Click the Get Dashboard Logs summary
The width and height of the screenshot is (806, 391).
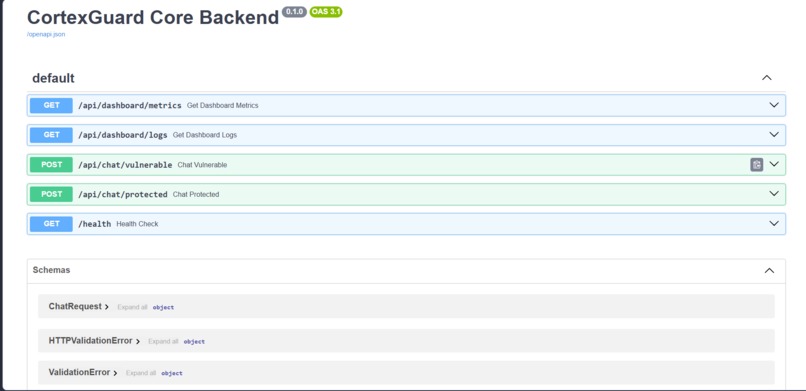point(205,135)
